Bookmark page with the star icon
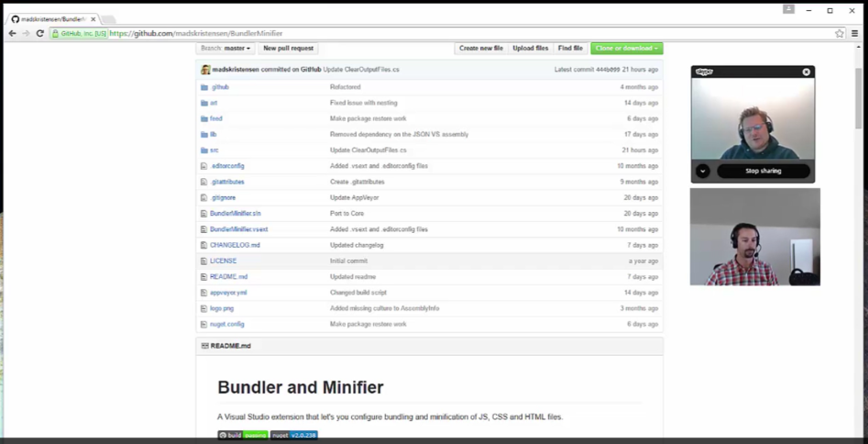 840,33
